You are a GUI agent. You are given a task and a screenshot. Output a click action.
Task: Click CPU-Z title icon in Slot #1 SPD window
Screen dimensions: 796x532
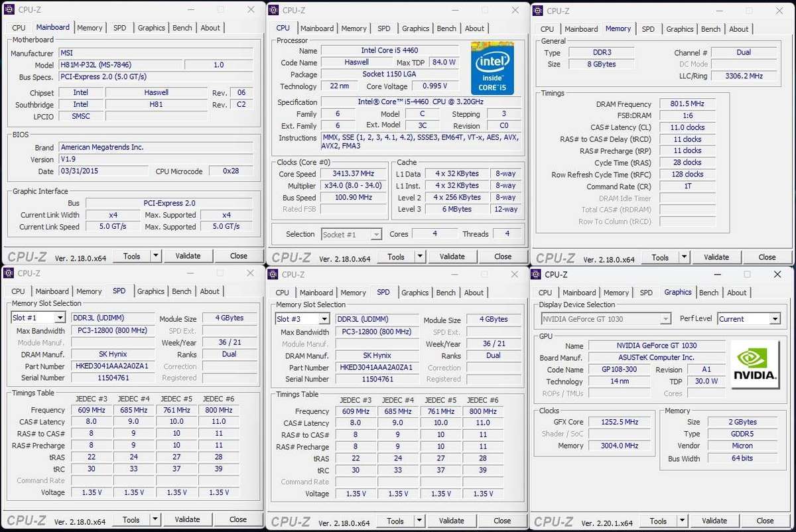(x=9, y=273)
